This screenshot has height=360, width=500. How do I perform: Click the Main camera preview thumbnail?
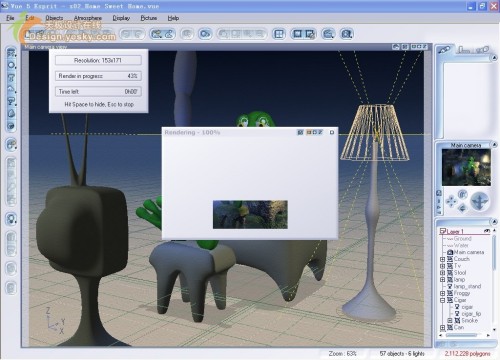point(466,167)
